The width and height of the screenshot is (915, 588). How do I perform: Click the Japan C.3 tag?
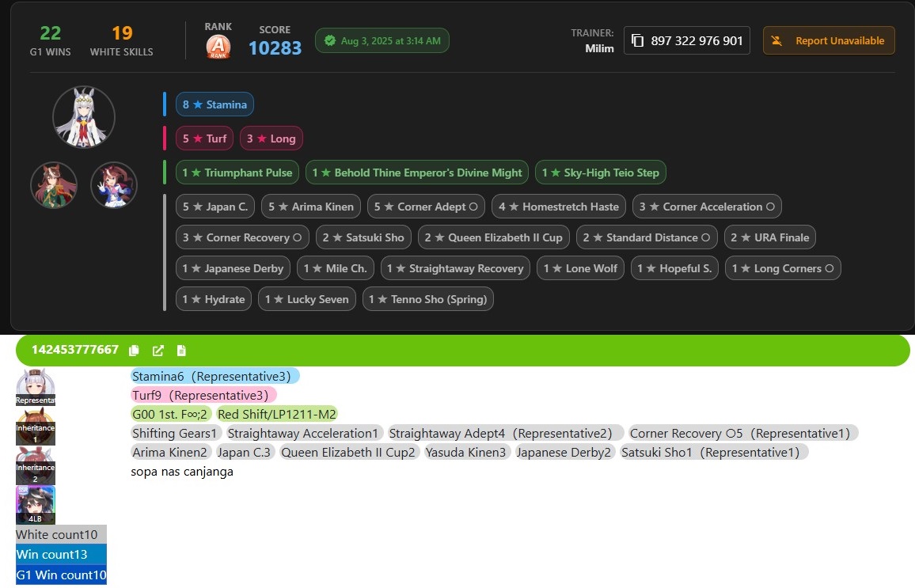point(245,452)
